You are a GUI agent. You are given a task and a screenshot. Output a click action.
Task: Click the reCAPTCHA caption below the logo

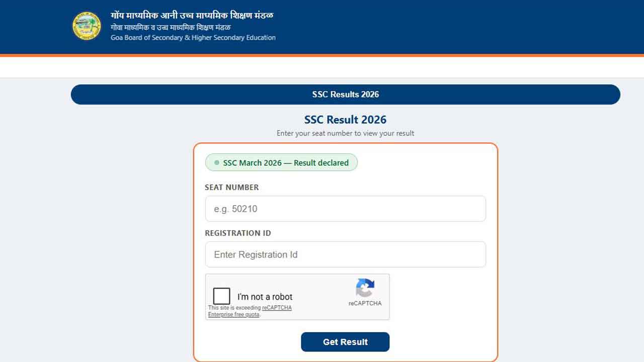[365, 303]
